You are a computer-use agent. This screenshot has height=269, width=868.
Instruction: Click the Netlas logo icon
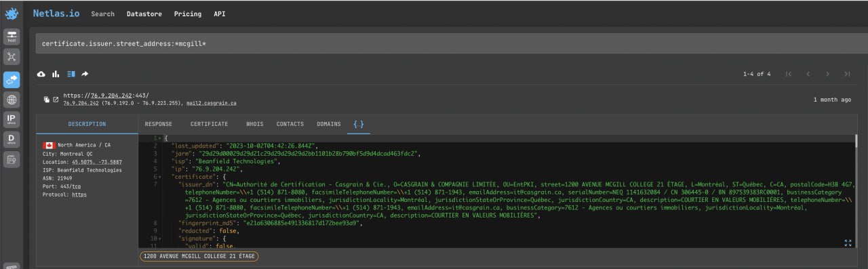coord(12,14)
